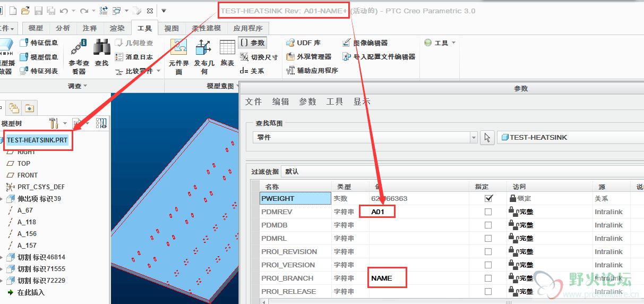The width and height of the screenshot is (644, 304).
Task: Click model tree settings hammer icon
Action: 54,123
